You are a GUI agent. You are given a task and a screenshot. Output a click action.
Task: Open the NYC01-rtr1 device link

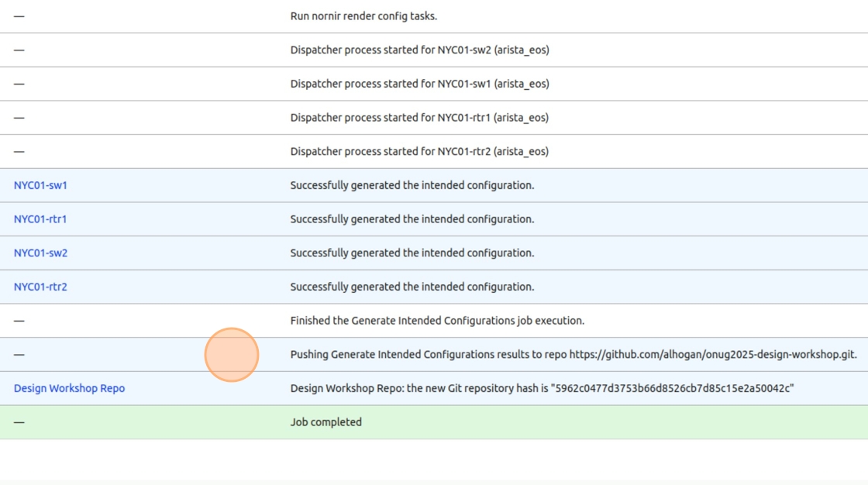click(40, 219)
